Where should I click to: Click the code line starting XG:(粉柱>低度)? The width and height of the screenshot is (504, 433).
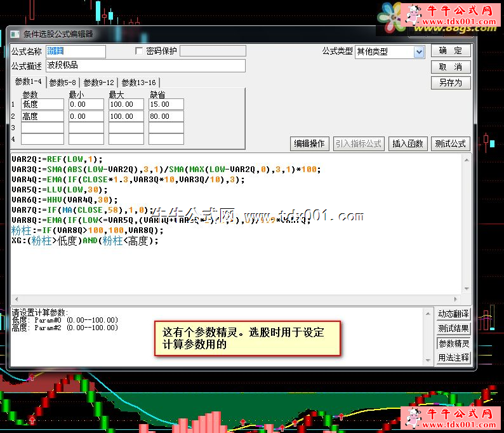[85, 241]
